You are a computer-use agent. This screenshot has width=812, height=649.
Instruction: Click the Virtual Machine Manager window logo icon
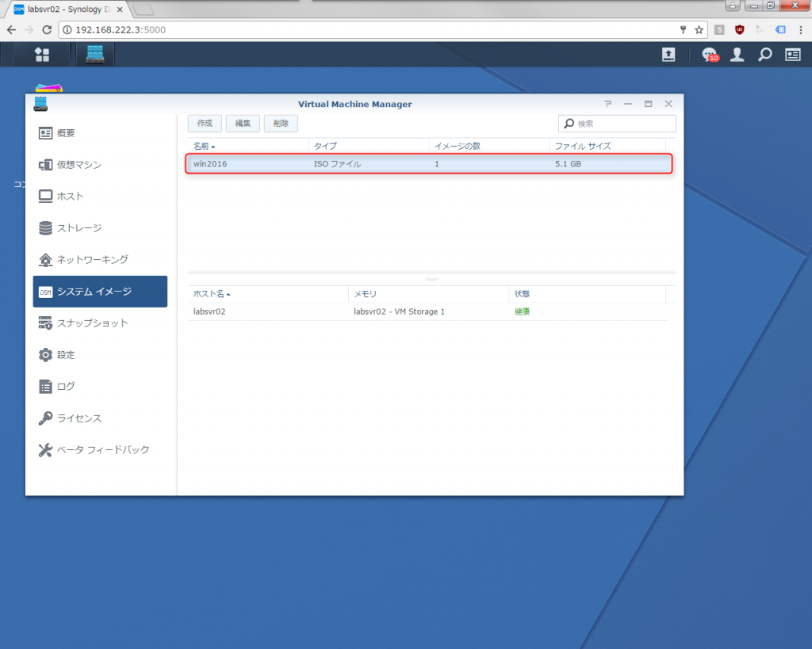[40, 104]
